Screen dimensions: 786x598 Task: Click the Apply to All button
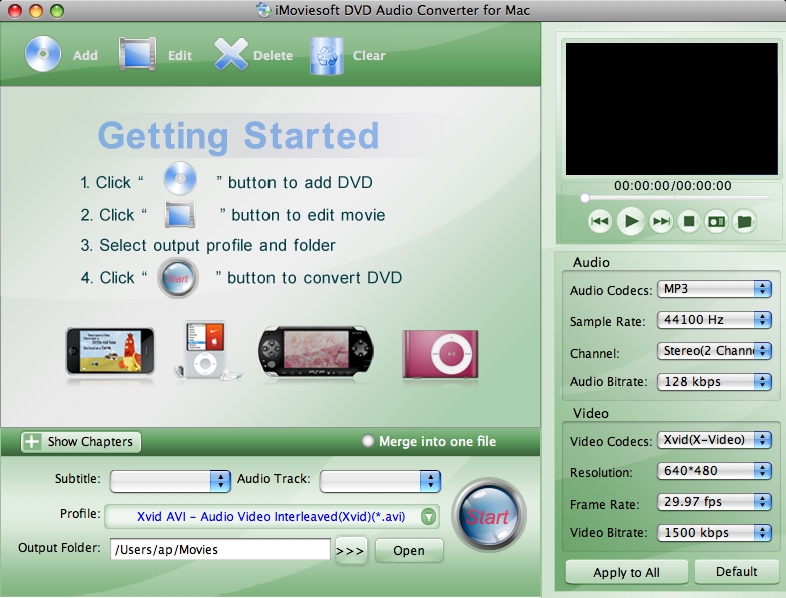pos(626,572)
